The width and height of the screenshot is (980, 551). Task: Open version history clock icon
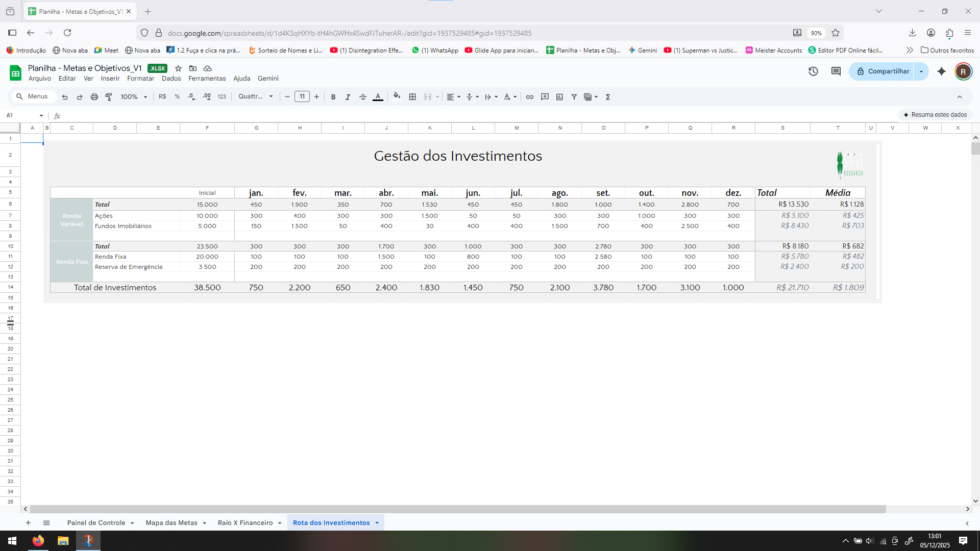(813, 71)
